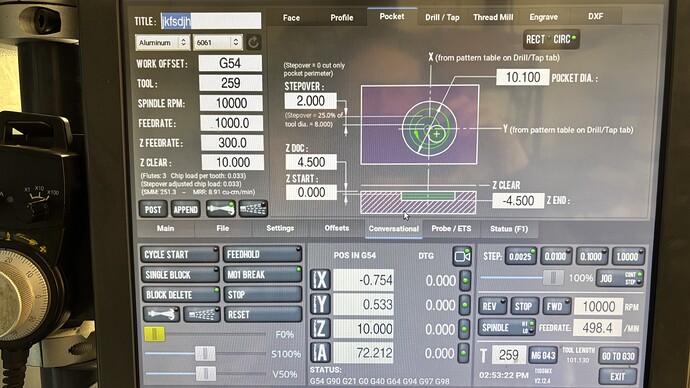Open the Settings tab
690x388 pixels.
(x=280, y=228)
